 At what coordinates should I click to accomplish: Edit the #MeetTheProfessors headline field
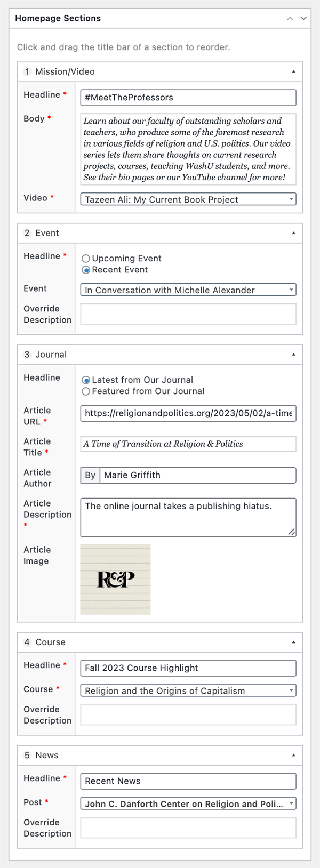point(188,98)
